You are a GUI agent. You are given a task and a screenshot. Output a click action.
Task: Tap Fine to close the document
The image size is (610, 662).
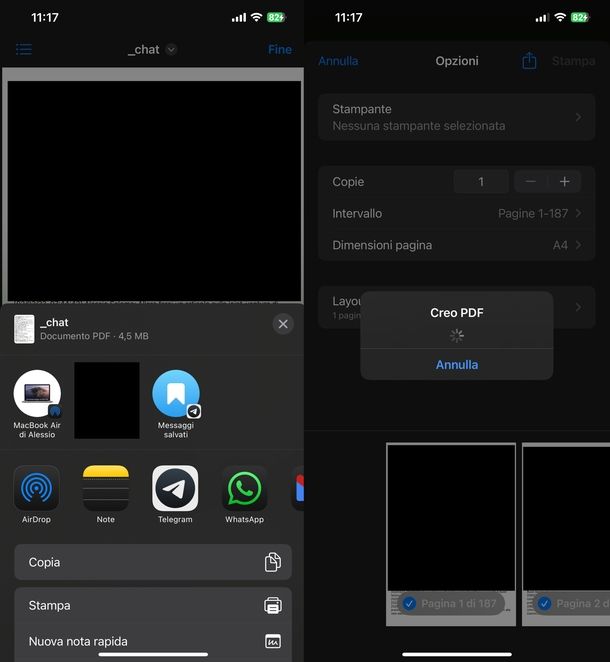pyautogui.click(x=279, y=50)
